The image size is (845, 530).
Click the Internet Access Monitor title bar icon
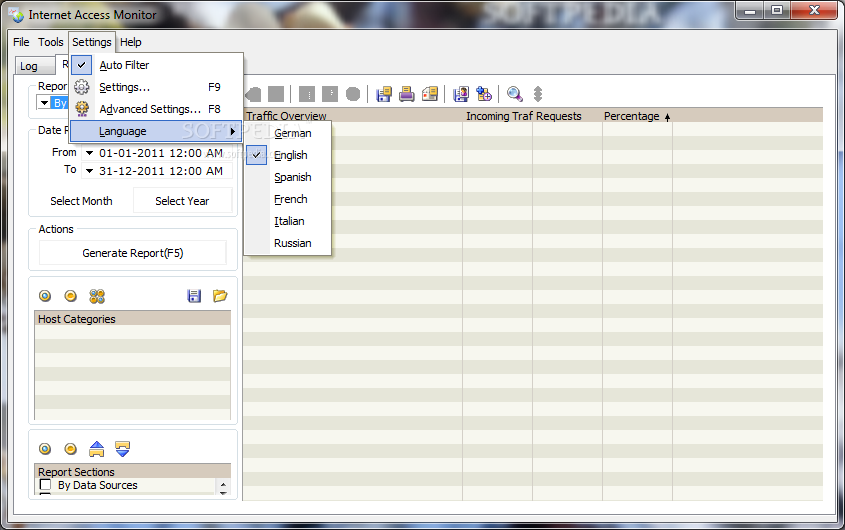16,15
